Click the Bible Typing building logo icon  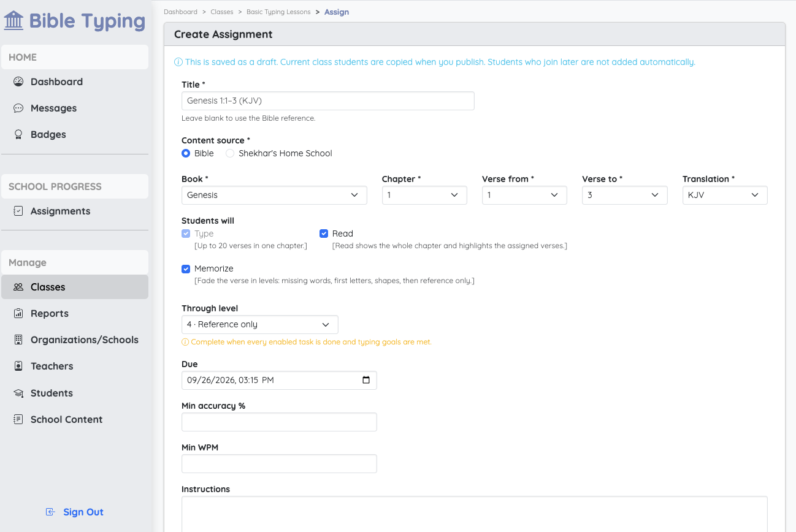pos(13,21)
